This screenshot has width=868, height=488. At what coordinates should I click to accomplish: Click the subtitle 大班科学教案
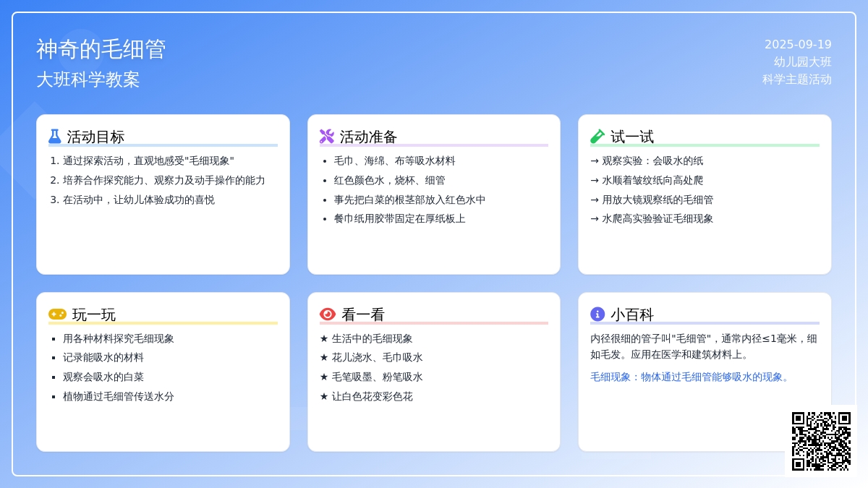[88, 80]
